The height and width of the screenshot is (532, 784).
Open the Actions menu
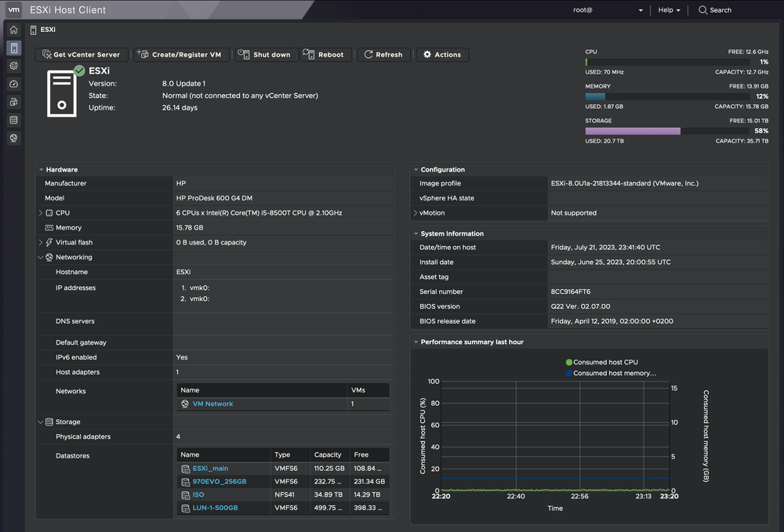tap(441, 54)
